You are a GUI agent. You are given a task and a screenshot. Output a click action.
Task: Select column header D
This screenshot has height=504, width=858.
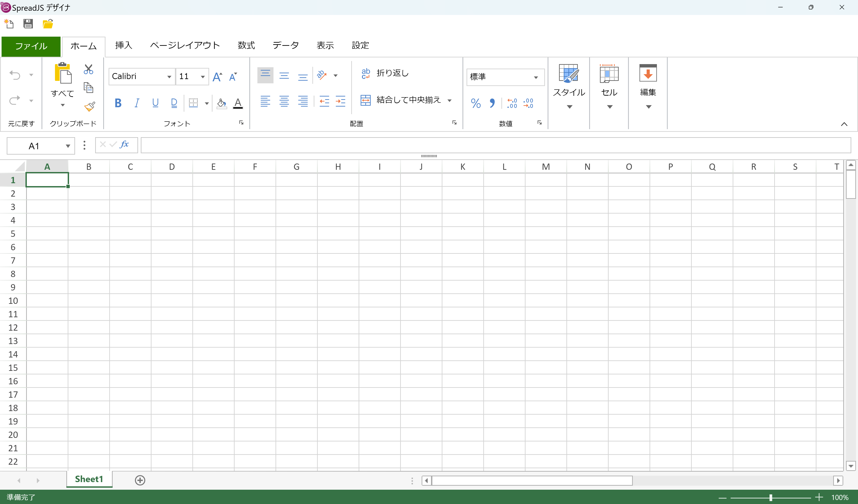click(x=172, y=166)
